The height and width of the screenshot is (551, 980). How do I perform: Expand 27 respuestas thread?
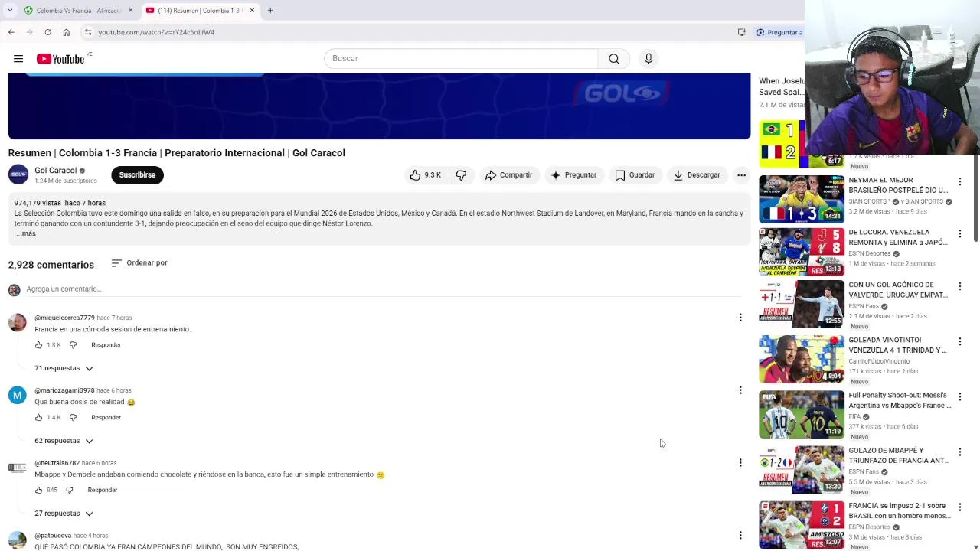coord(64,514)
